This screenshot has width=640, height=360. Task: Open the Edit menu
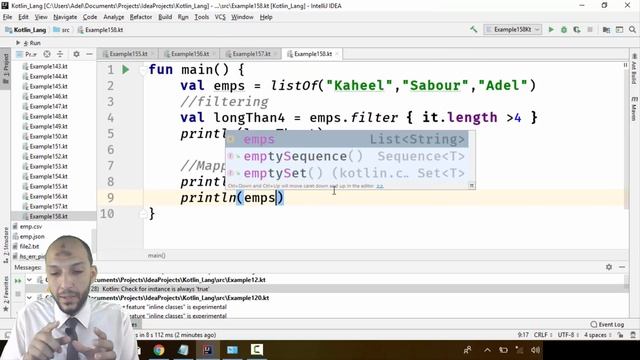click(x=23, y=17)
